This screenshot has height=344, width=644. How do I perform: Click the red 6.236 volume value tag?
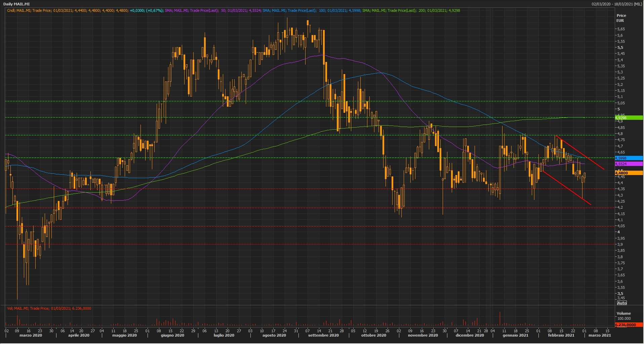(x=629, y=325)
